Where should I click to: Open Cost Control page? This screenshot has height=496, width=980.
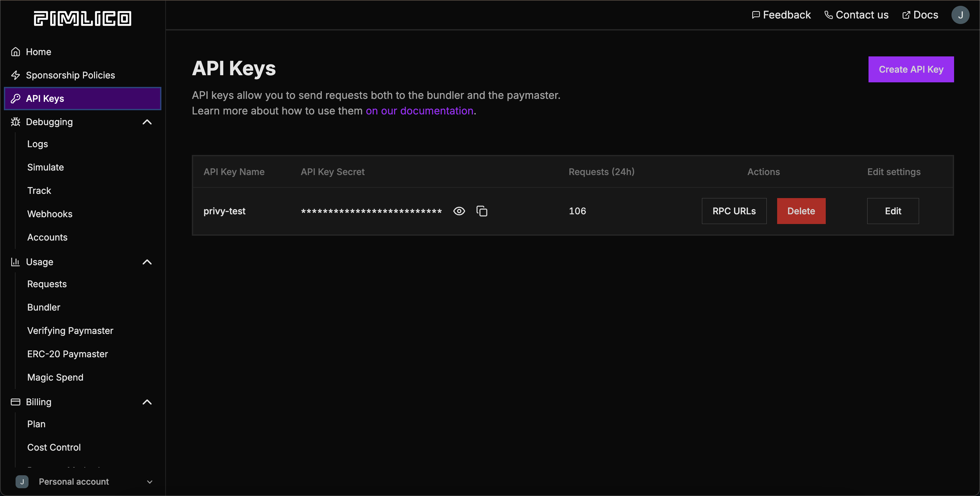click(54, 447)
